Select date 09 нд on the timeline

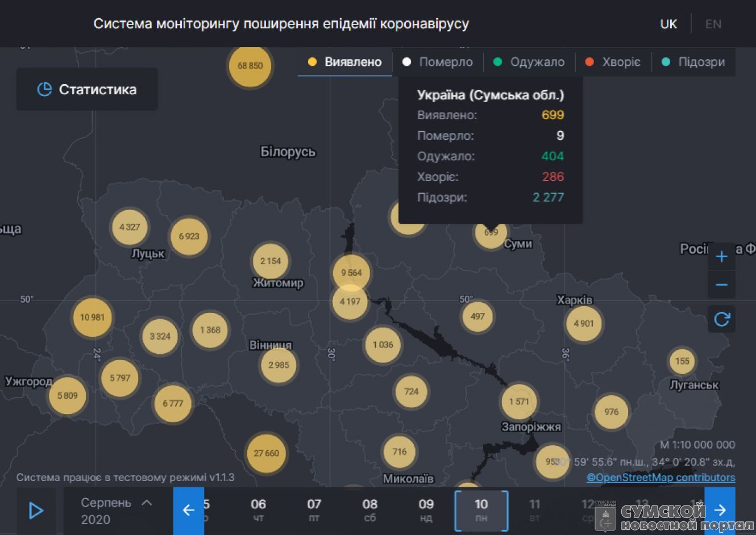[x=426, y=510]
